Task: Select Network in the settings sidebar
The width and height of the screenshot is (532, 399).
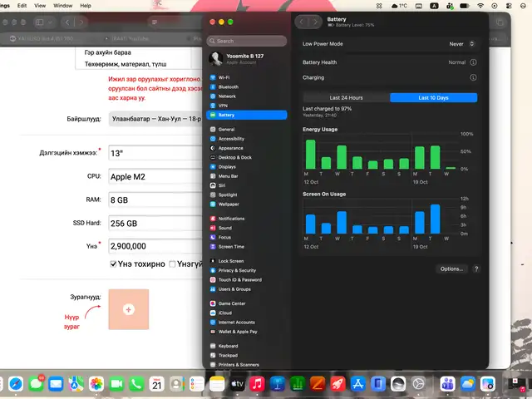Action: click(x=247, y=96)
